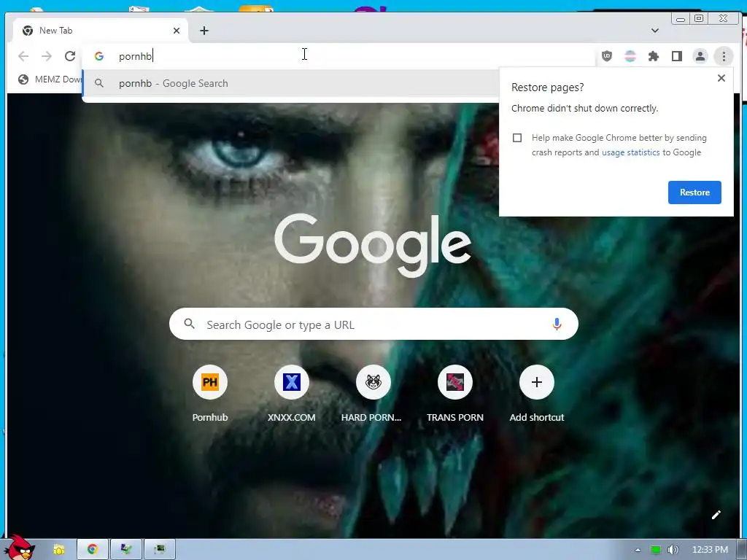
Task: Open the XNXX.COM shortcut tile
Action: (x=292, y=393)
